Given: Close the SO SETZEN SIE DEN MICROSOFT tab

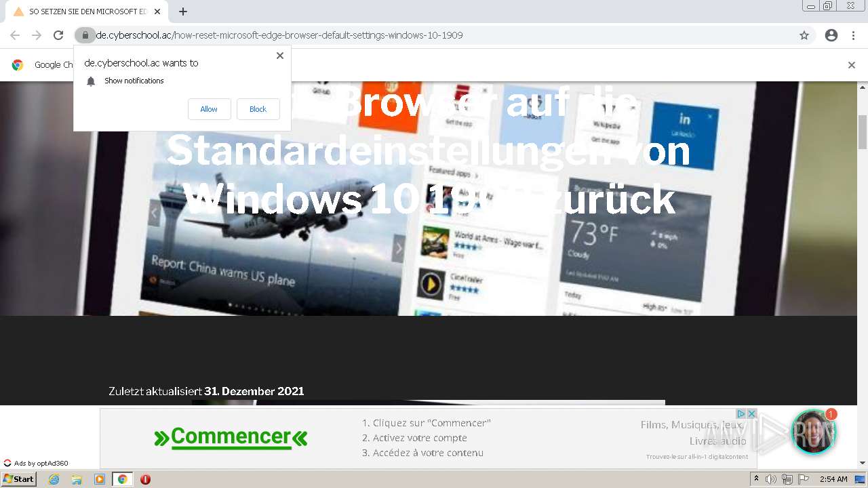Looking at the screenshot, I should [157, 12].
